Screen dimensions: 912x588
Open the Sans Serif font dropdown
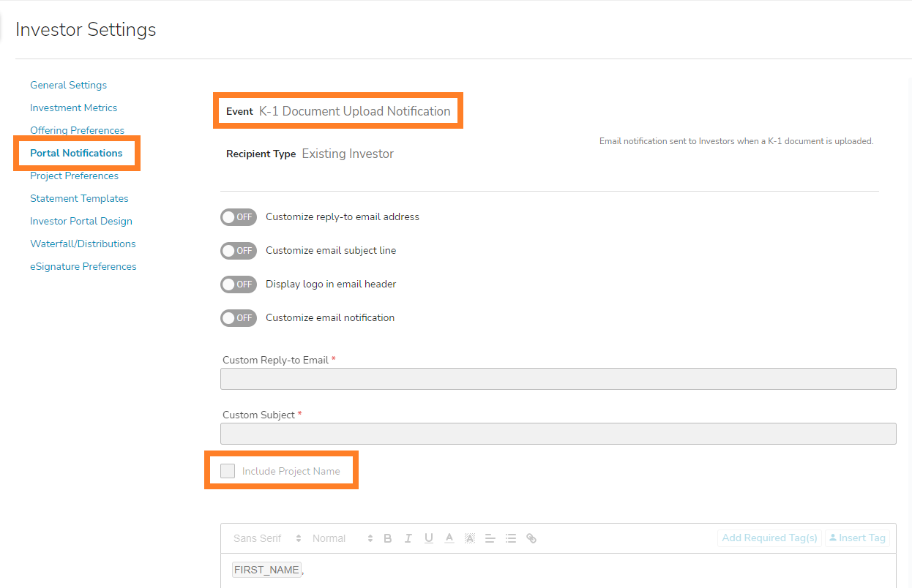(x=267, y=538)
